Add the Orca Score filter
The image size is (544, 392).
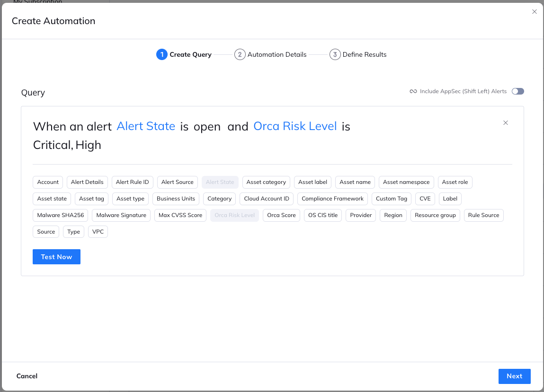tap(281, 215)
